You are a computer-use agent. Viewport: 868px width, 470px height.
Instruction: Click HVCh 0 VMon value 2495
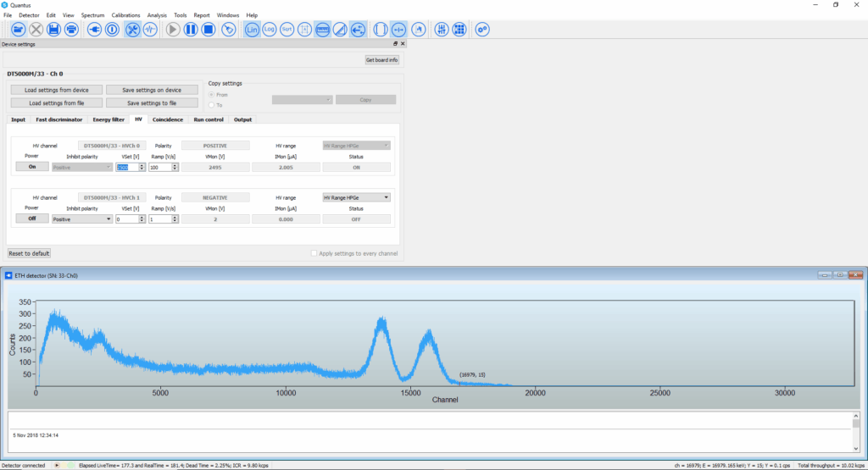[x=215, y=167]
